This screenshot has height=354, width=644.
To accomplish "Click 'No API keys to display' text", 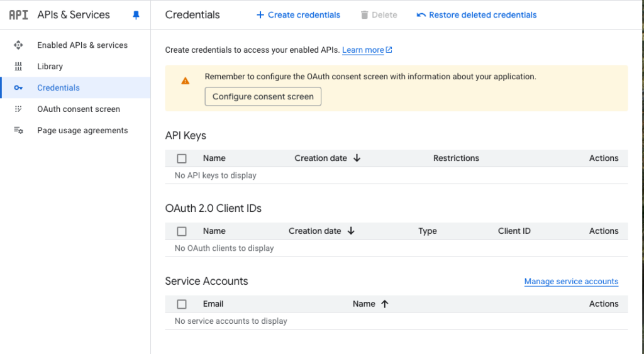I will [215, 175].
